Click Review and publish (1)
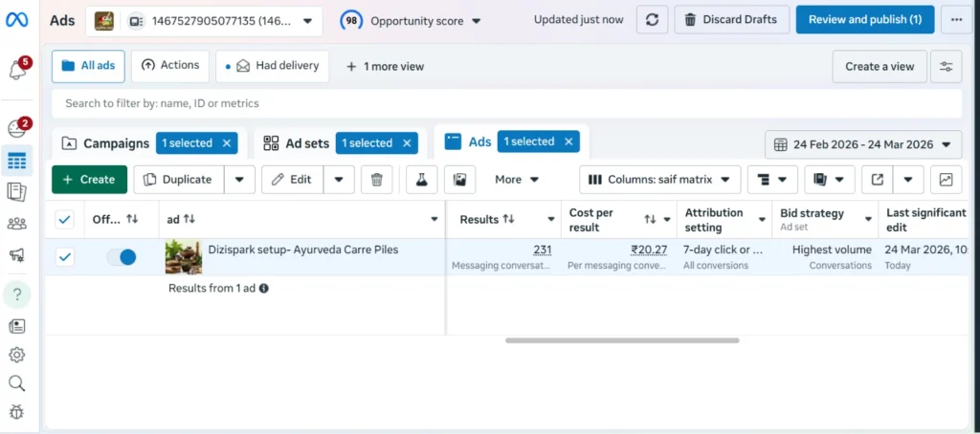980x434 pixels. tap(865, 20)
